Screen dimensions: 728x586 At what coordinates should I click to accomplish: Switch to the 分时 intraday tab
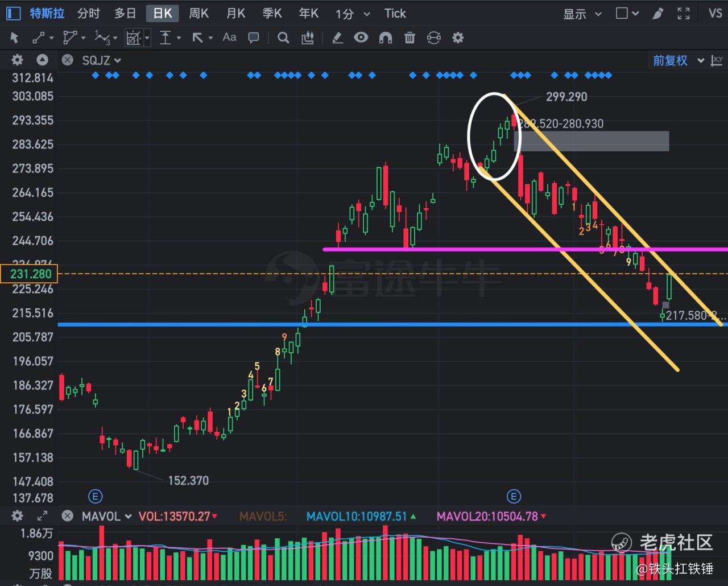coord(88,13)
